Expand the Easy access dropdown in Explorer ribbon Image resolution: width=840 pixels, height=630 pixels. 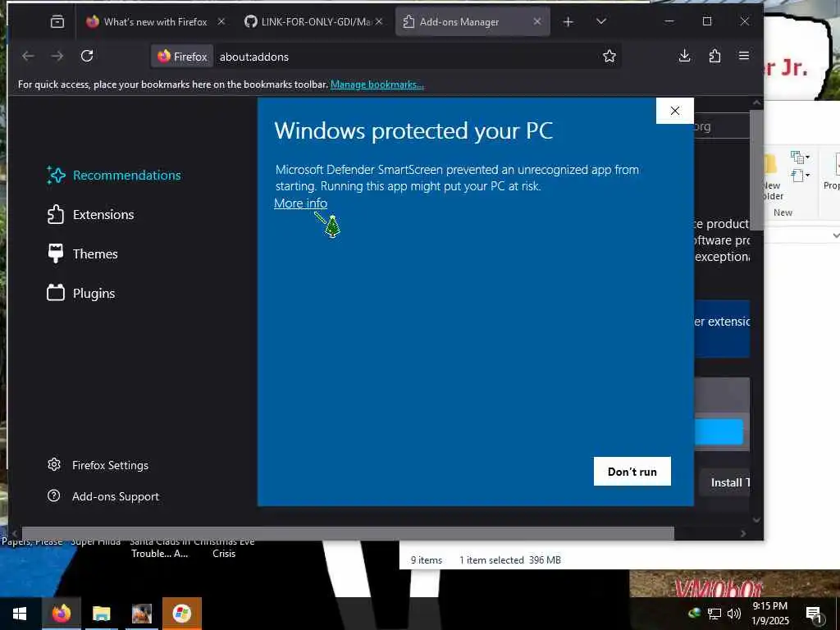pyautogui.click(x=801, y=176)
